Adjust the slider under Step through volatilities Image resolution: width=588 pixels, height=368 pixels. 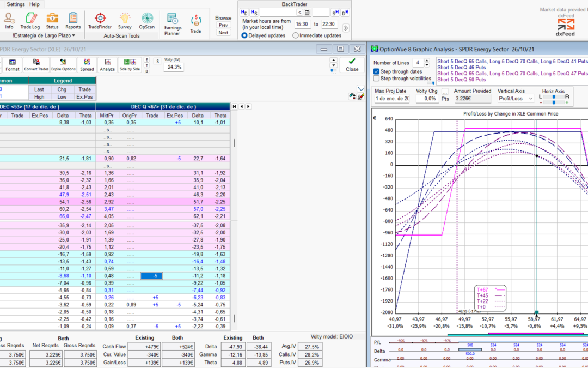coord(431,83)
